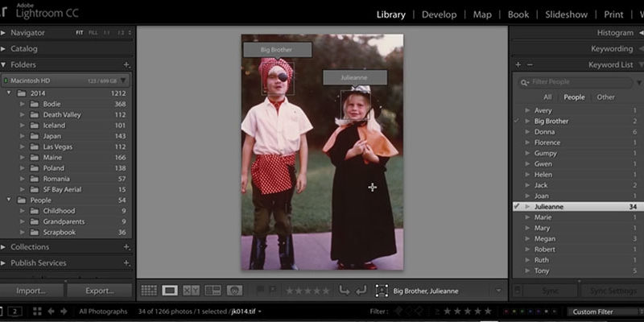This screenshot has height=322, width=644.
Task: Switch to the Develop module
Action: [x=438, y=14]
